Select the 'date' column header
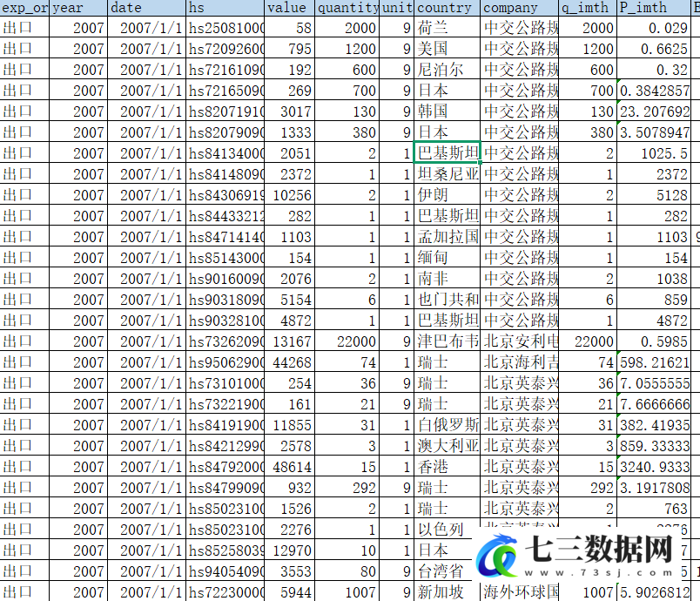Screen dimensions: 700x601 pos(147,8)
